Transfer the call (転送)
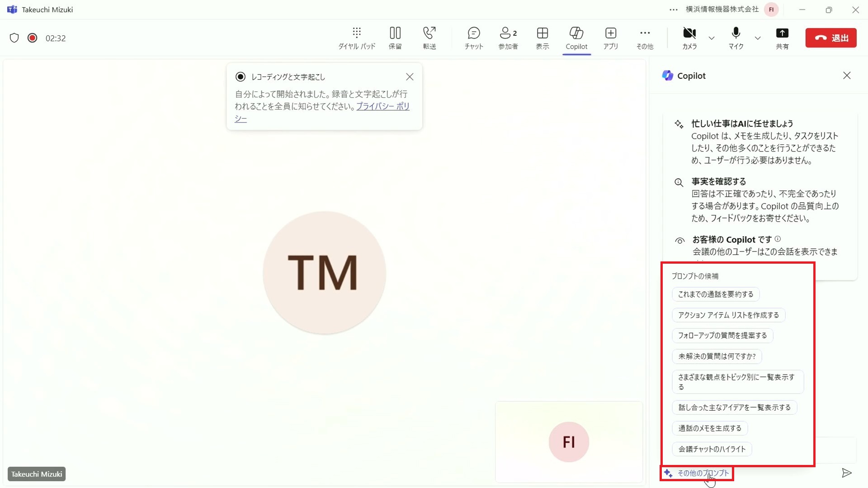This screenshot has width=868, height=488. (x=429, y=38)
